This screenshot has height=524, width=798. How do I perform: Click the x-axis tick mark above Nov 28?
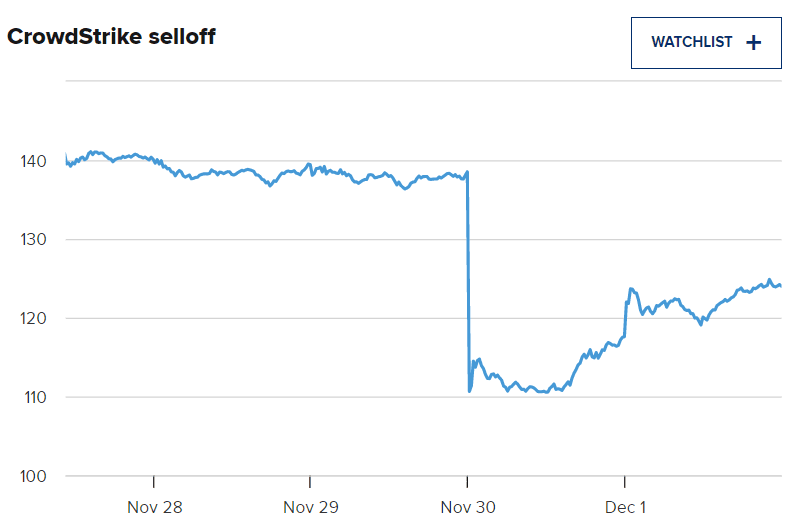point(154,482)
